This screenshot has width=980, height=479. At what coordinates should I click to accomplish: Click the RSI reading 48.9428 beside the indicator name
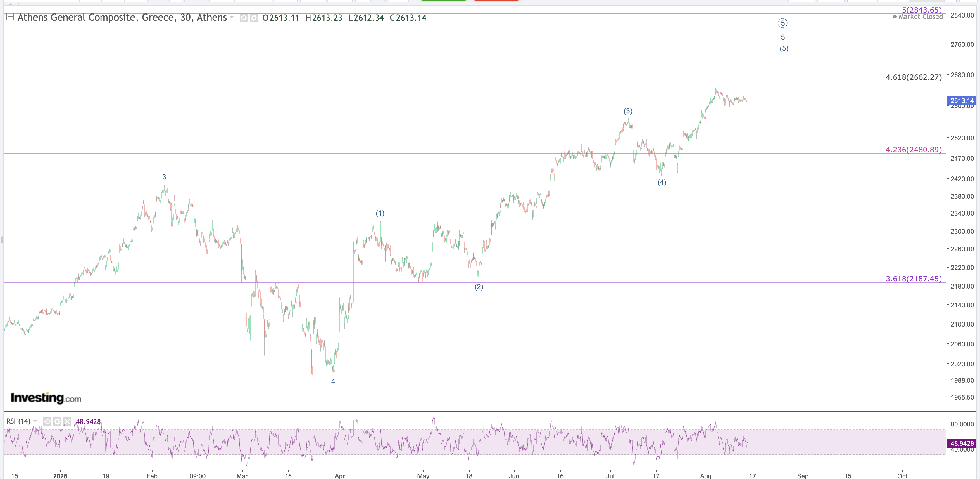[88, 421]
